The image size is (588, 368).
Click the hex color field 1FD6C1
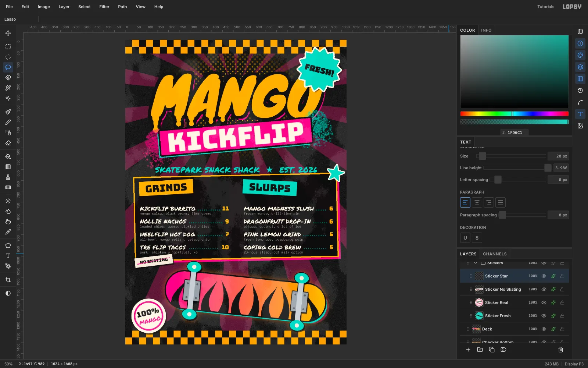[514, 132]
